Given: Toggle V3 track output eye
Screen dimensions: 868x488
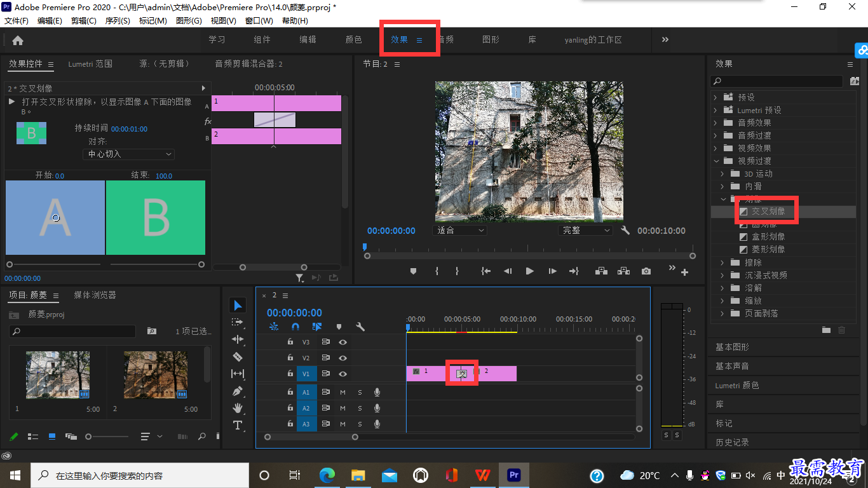Looking at the screenshot, I should coord(342,342).
